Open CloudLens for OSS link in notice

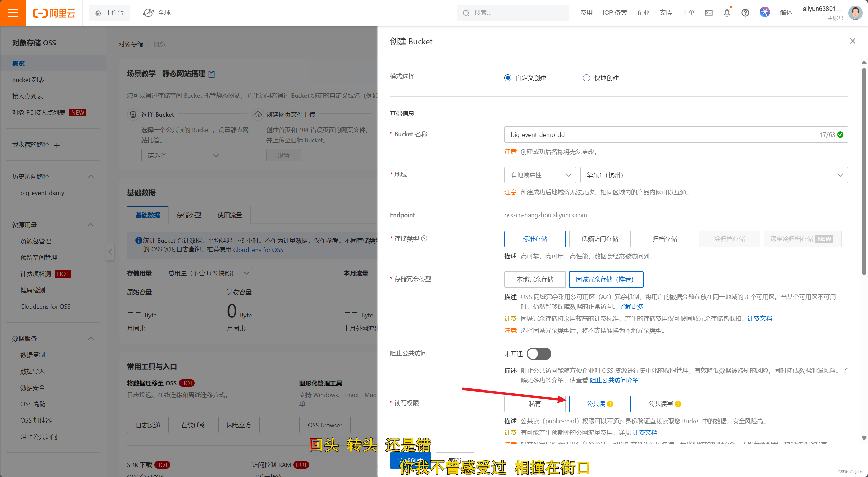(x=258, y=250)
